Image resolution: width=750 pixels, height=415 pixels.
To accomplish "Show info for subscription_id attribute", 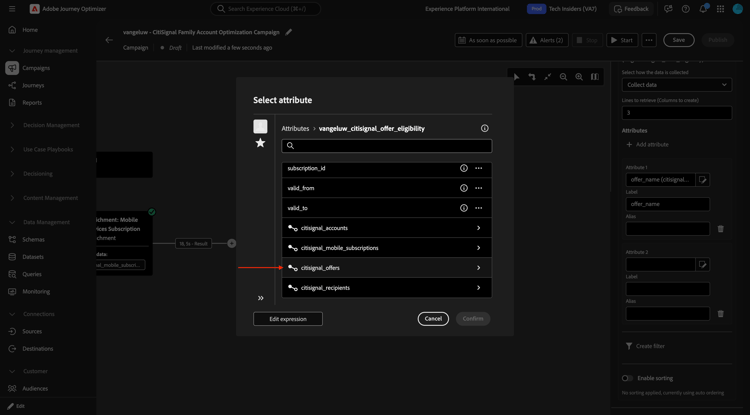I will (463, 168).
